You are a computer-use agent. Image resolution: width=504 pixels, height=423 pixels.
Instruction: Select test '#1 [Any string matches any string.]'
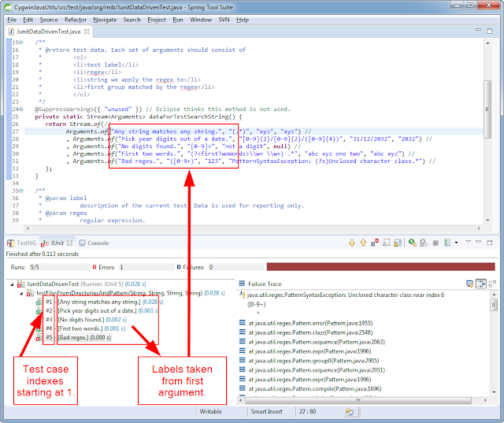point(99,302)
